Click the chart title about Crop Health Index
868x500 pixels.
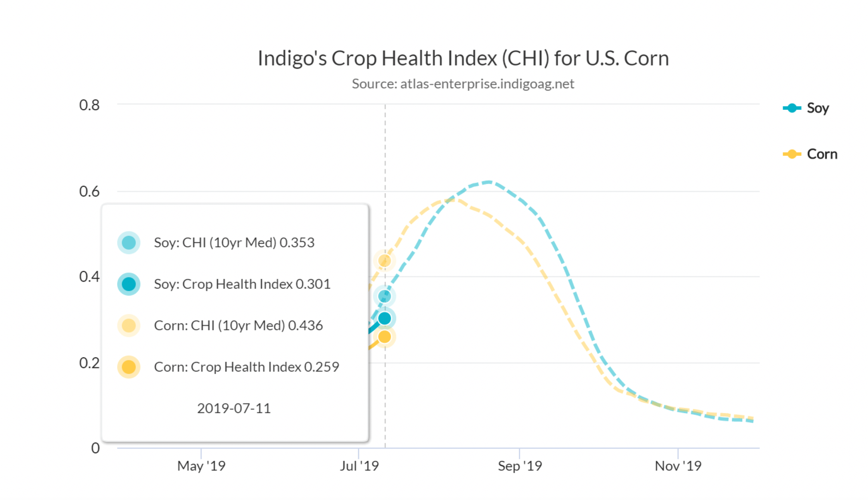point(463,58)
